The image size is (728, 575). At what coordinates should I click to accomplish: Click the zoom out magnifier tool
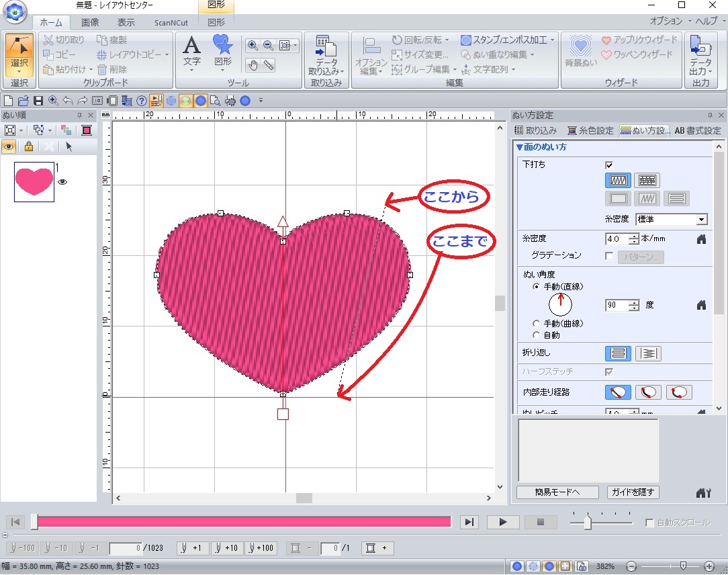[x=269, y=45]
